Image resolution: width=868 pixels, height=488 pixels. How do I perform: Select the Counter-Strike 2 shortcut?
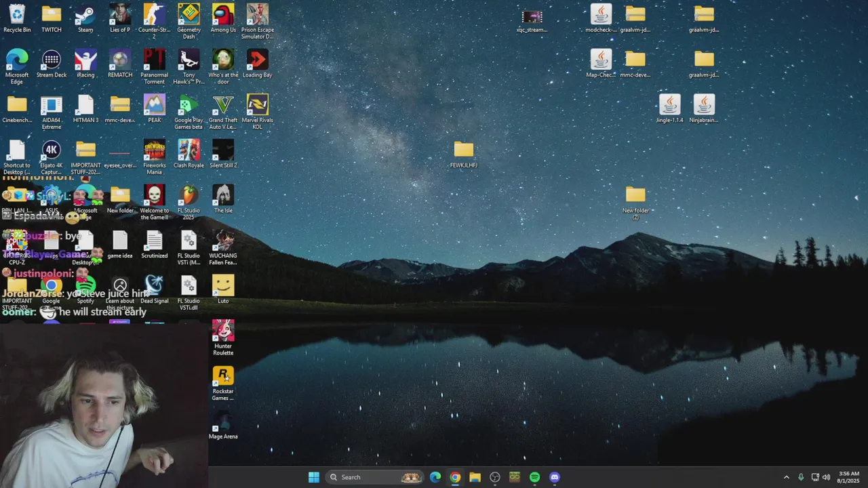coord(155,21)
